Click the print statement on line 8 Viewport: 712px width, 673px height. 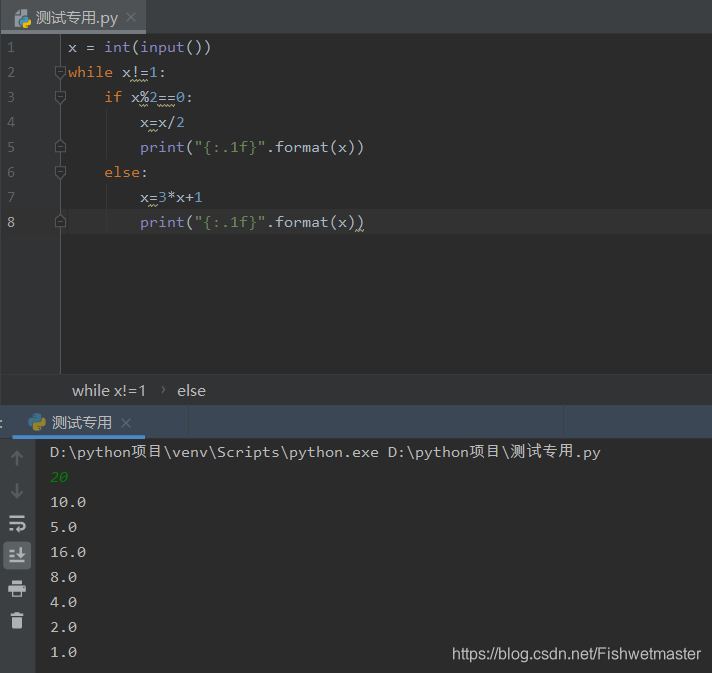(x=252, y=222)
